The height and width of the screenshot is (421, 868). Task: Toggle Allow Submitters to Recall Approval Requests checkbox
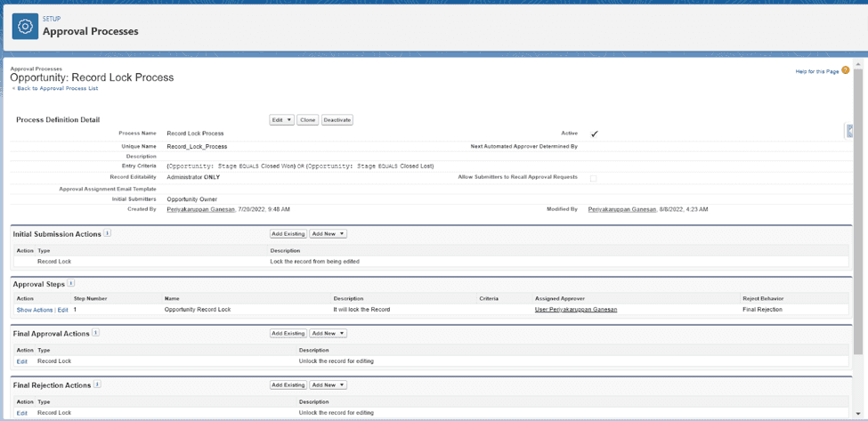594,178
